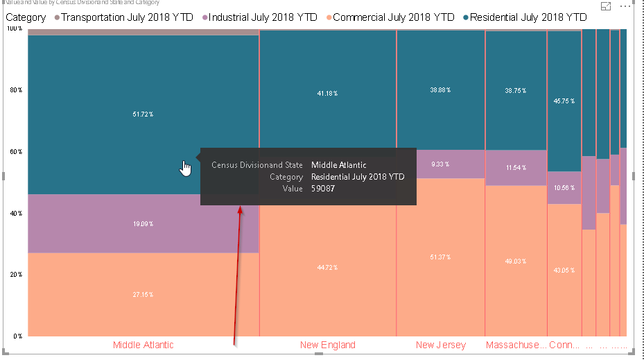Select the New Jersey 51.37% commercial segment
This screenshot has height=360, width=644.
coord(440,257)
